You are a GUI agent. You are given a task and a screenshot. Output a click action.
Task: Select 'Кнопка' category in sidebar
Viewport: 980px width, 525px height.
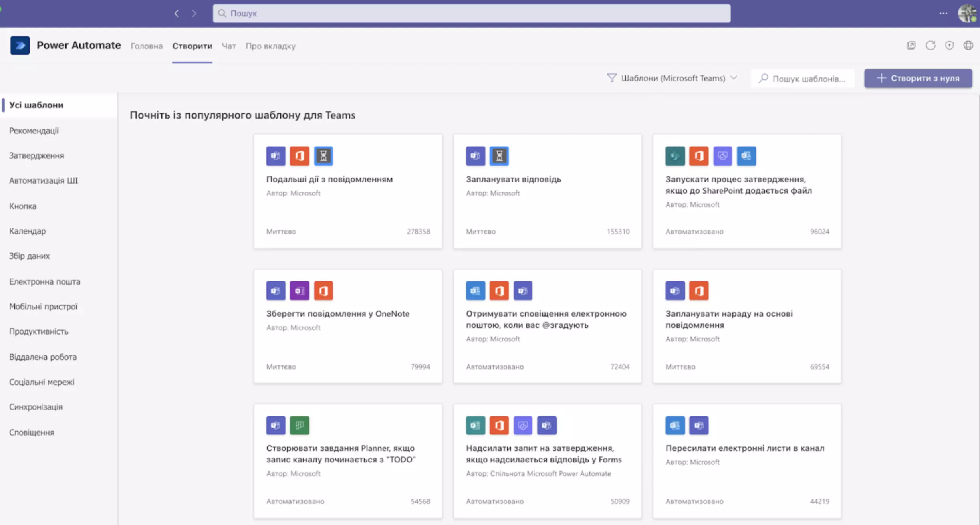tap(23, 206)
